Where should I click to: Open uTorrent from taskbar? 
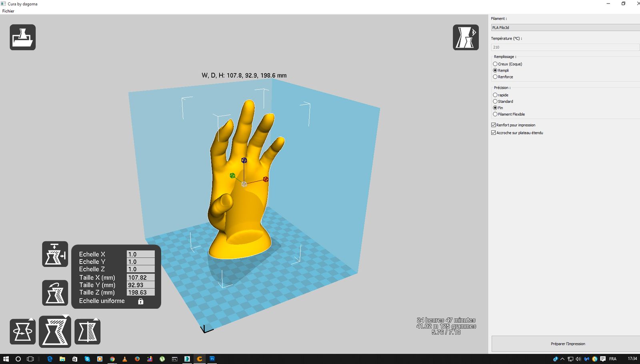click(162, 359)
